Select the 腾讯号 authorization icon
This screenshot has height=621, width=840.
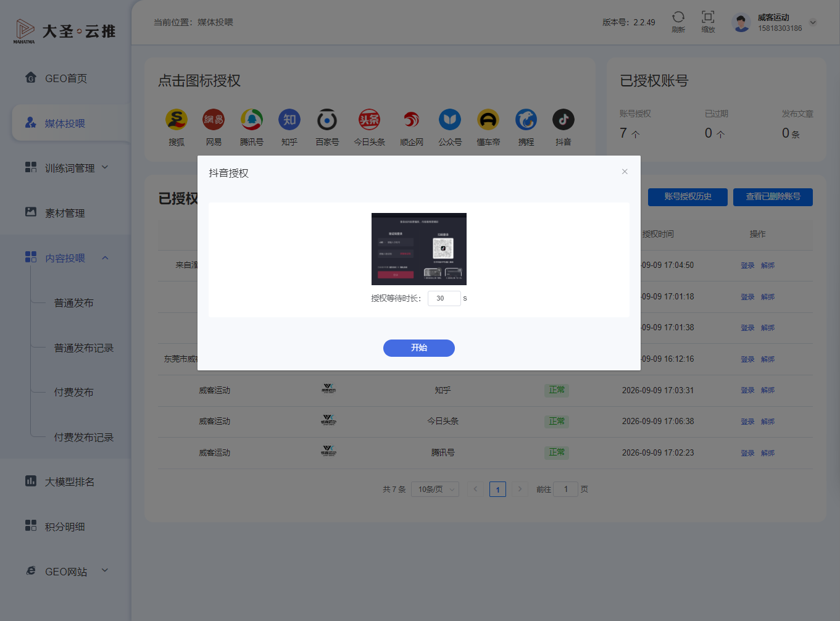coord(252,120)
